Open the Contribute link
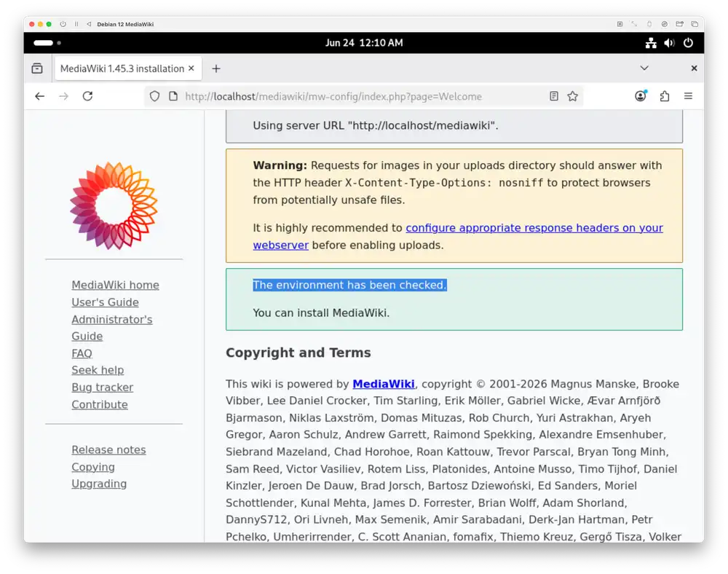The image size is (728, 574). pos(99,404)
